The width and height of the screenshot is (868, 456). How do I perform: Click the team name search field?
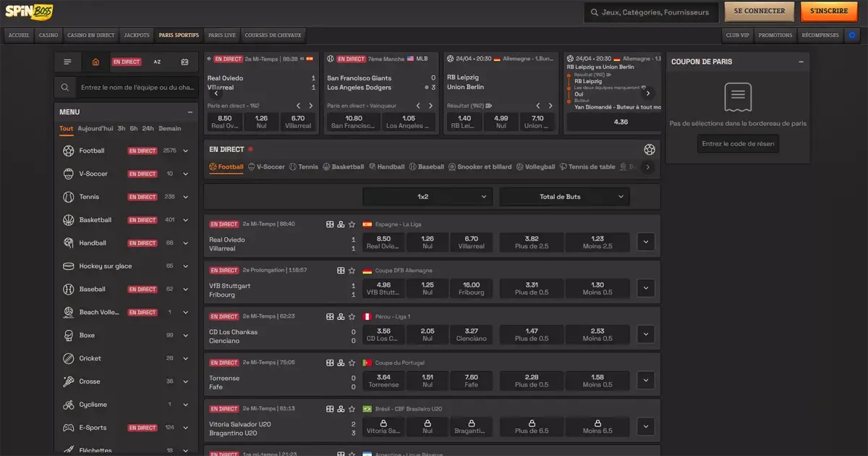pyautogui.click(x=137, y=88)
